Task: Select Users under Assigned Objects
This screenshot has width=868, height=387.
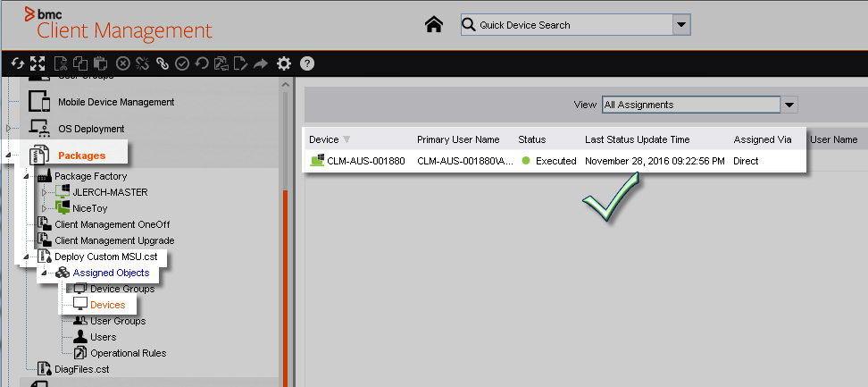Action: pyautogui.click(x=104, y=337)
